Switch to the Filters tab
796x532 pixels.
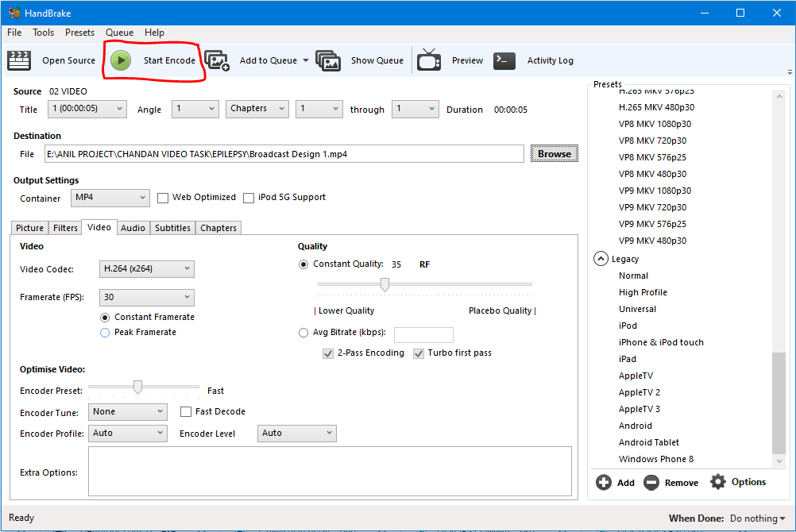(x=65, y=228)
